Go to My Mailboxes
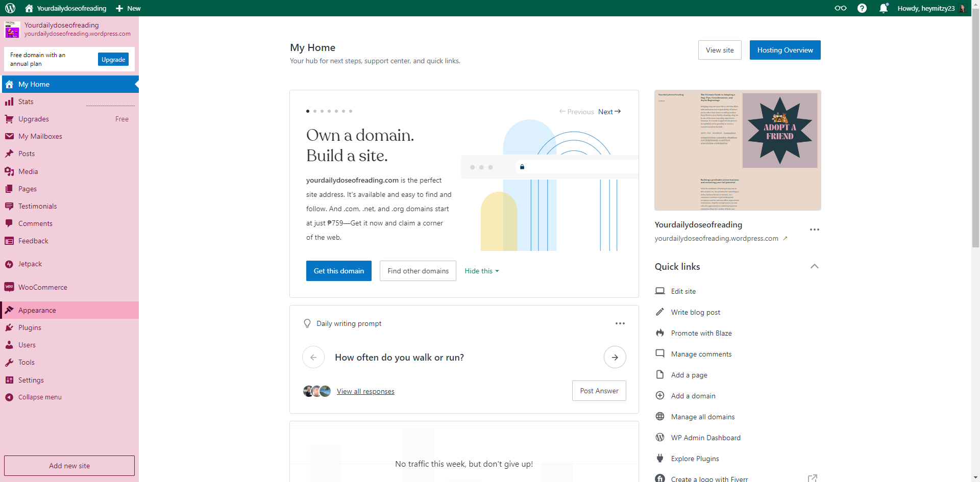 point(69,136)
